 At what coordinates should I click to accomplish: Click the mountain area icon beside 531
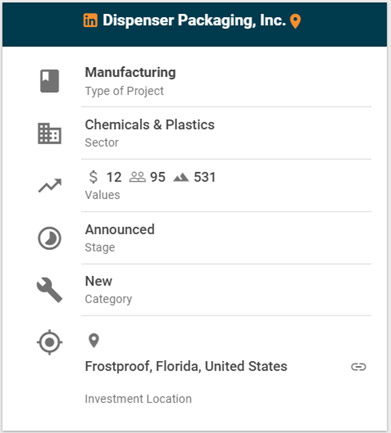click(181, 178)
